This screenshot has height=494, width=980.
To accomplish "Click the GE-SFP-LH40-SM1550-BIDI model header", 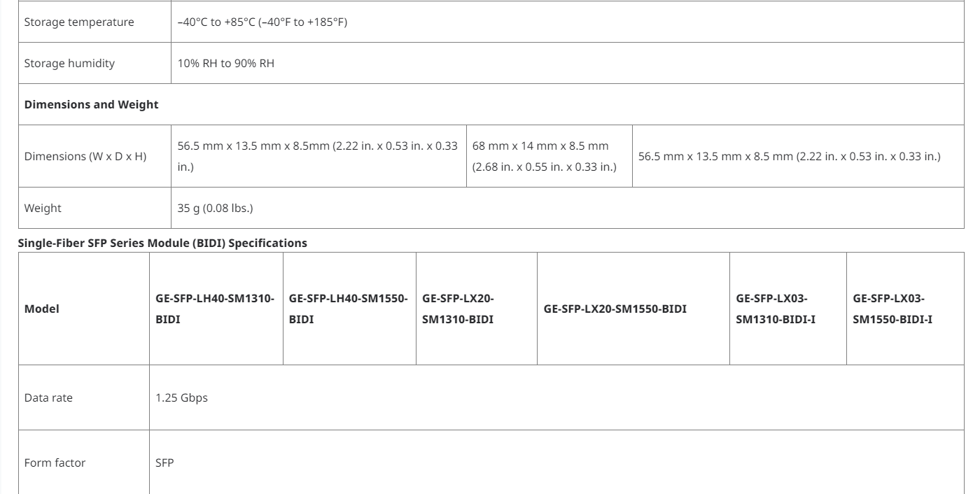I will point(348,309).
